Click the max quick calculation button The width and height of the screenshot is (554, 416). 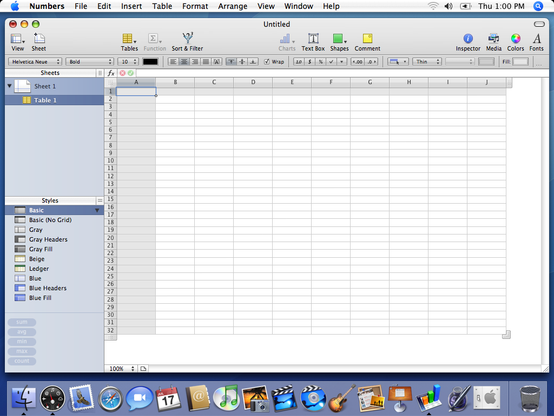tap(22, 351)
